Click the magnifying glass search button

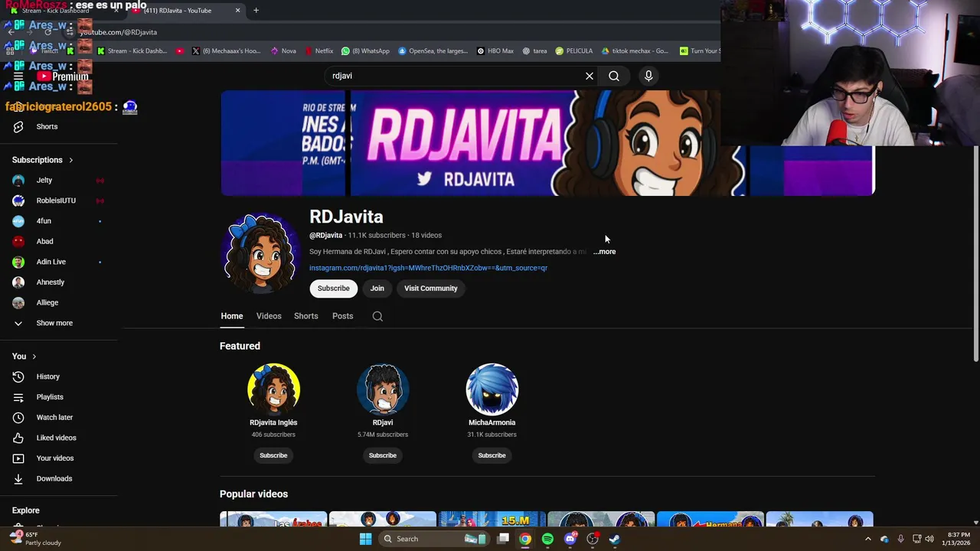tap(614, 76)
